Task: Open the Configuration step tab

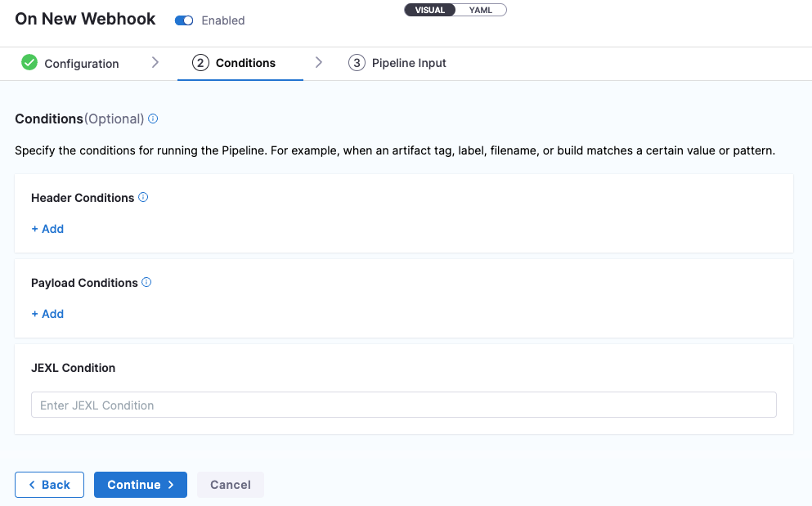Action: (81, 64)
